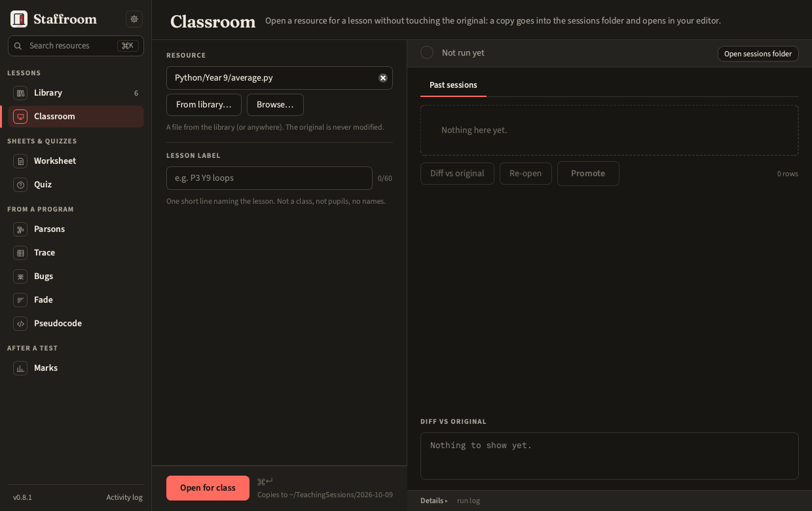The image size is (812, 511).
Task: Click the search magnifier icon
Action: tap(19, 46)
